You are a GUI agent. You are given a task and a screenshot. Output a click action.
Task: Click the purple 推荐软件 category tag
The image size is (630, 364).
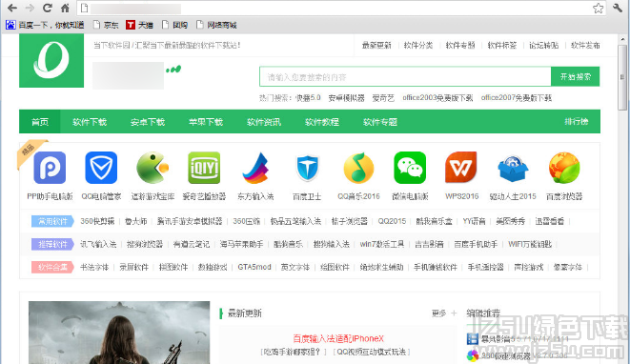[x=52, y=244]
